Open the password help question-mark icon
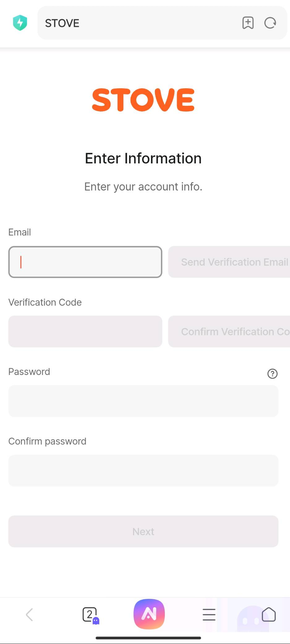Viewport: 290px width, 644px height. point(272,374)
